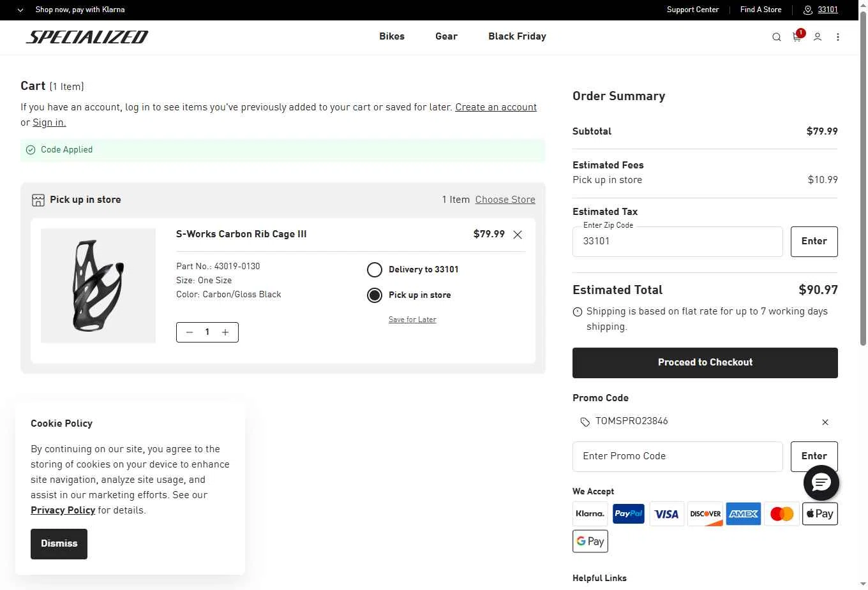The image size is (868, 590).
Task: Dismiss the Cookie Policy notice
Action: [x=59, y=543]
